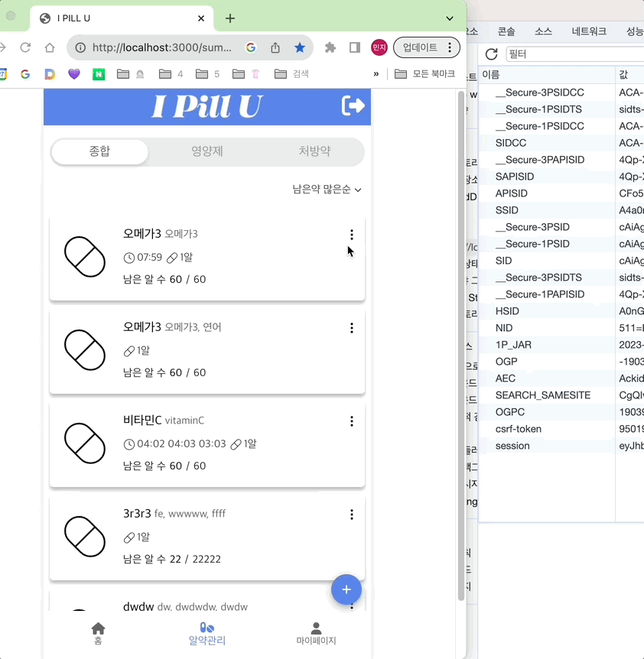
Task: Click the site info icon in address bar
Action: point(80,47)
